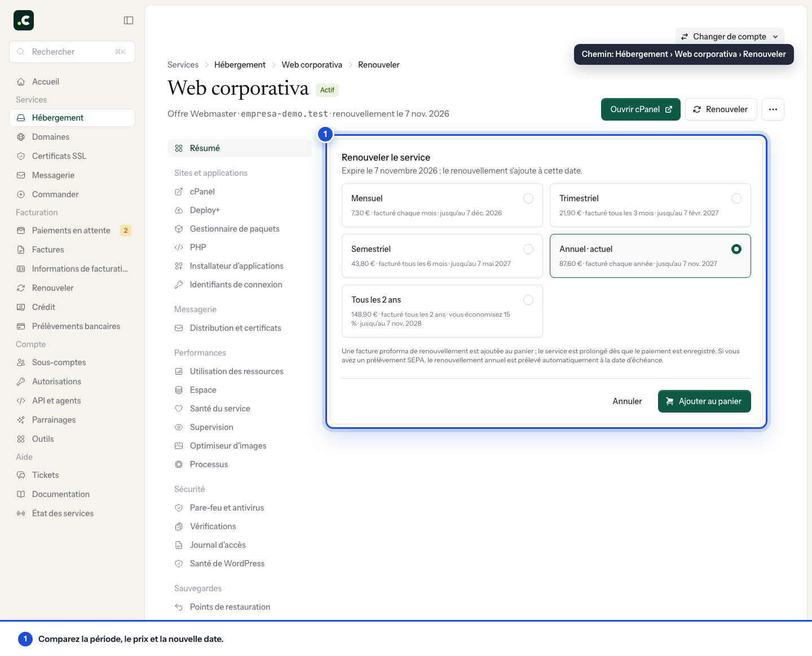Open Sous-comptes in the sidebar
The height and width of the screenshot is (656, 812).
pyautogui.click(x=72, y=362)
